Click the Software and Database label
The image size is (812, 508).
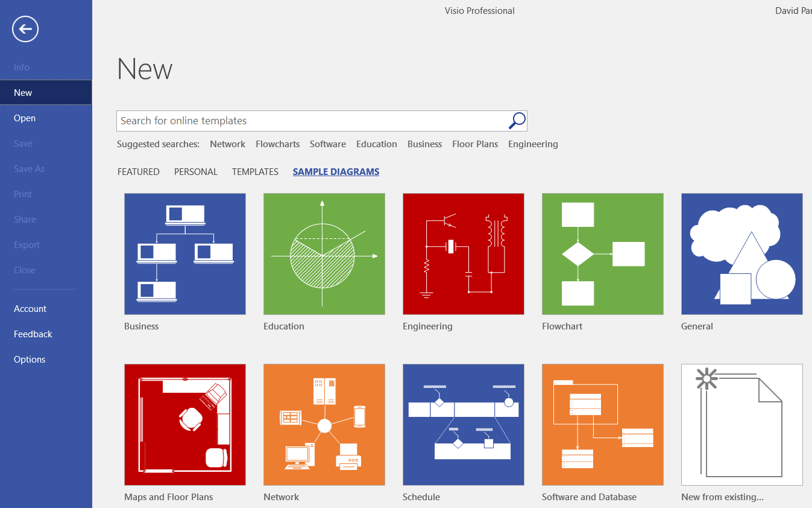(589, 497)
